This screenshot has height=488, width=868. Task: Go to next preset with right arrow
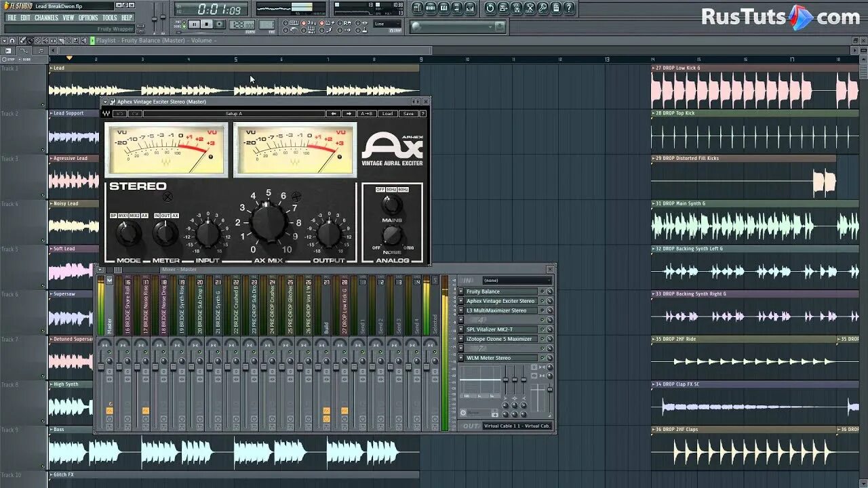349,114
